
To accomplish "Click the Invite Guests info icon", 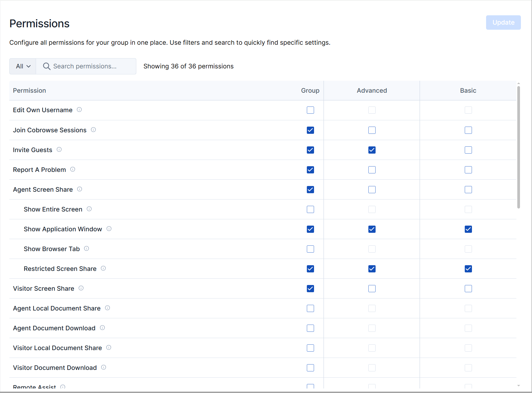I will coord(59,149).
